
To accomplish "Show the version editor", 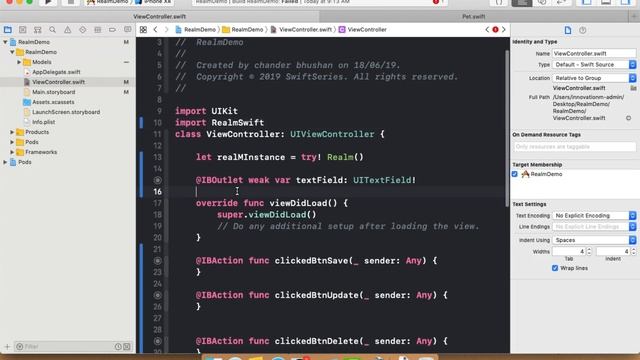I will click(562, 2).
